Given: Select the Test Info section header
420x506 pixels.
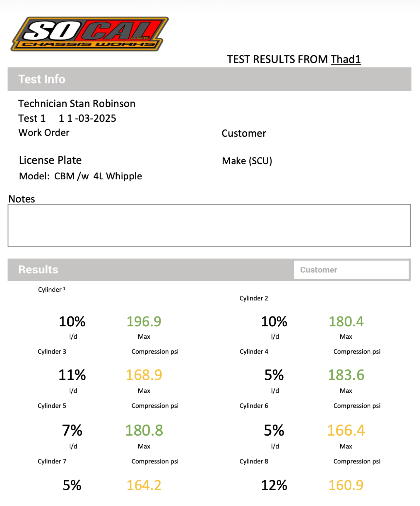Looking at the screenshot, I should (x=42, y=79).
